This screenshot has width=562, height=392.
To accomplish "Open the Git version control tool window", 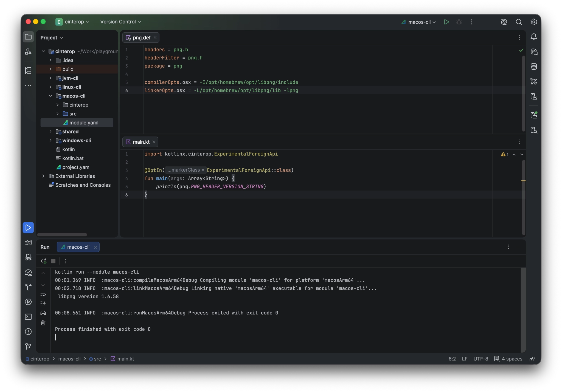I will (28, 346).
